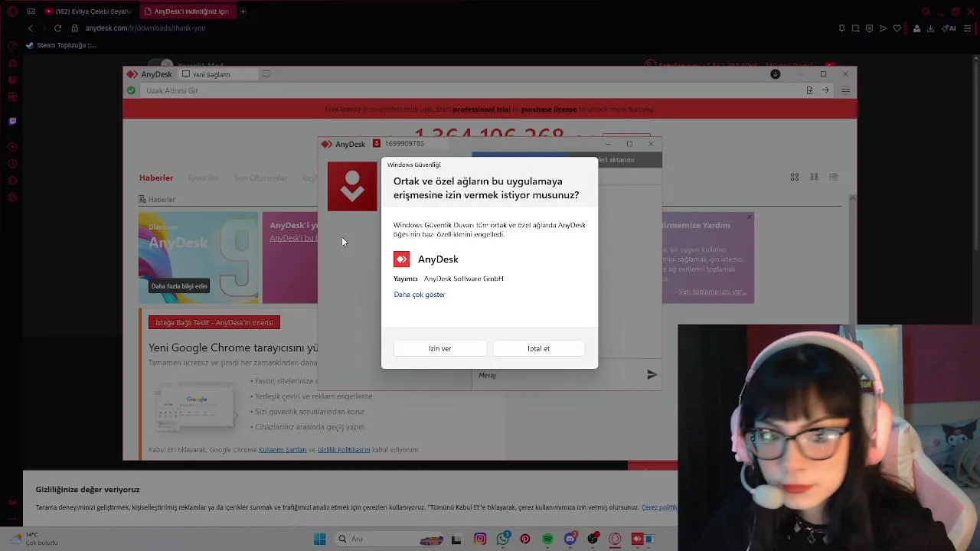This screenshot has width=980, height=551.
Task: Open the Favoriler tab in AnyDesk
Action: 204,178
